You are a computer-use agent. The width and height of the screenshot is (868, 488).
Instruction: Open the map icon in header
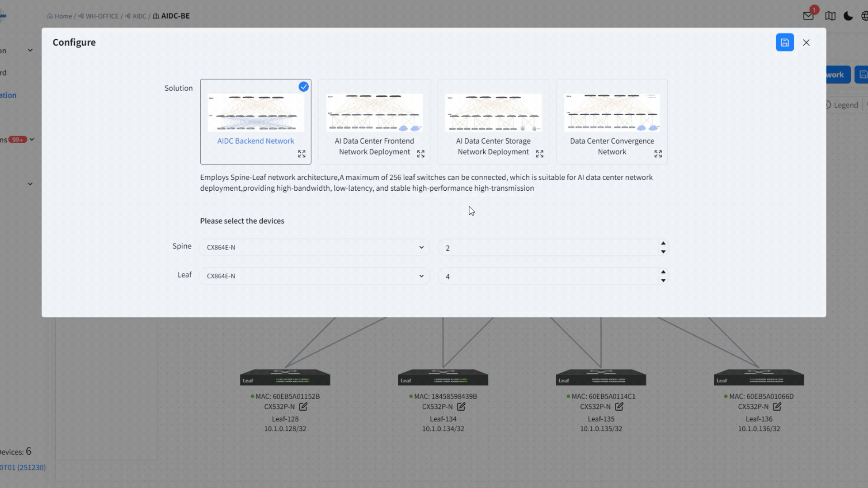coord(830,16)
